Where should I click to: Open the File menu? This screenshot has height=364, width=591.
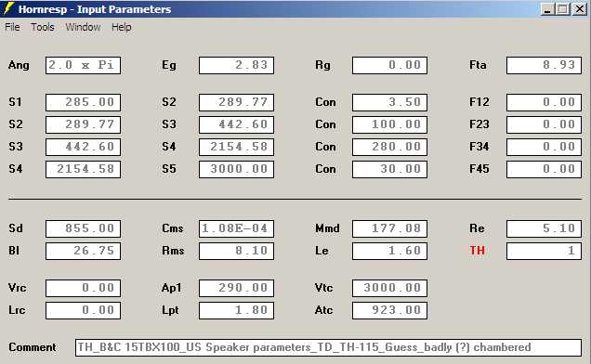pos(12,27)
